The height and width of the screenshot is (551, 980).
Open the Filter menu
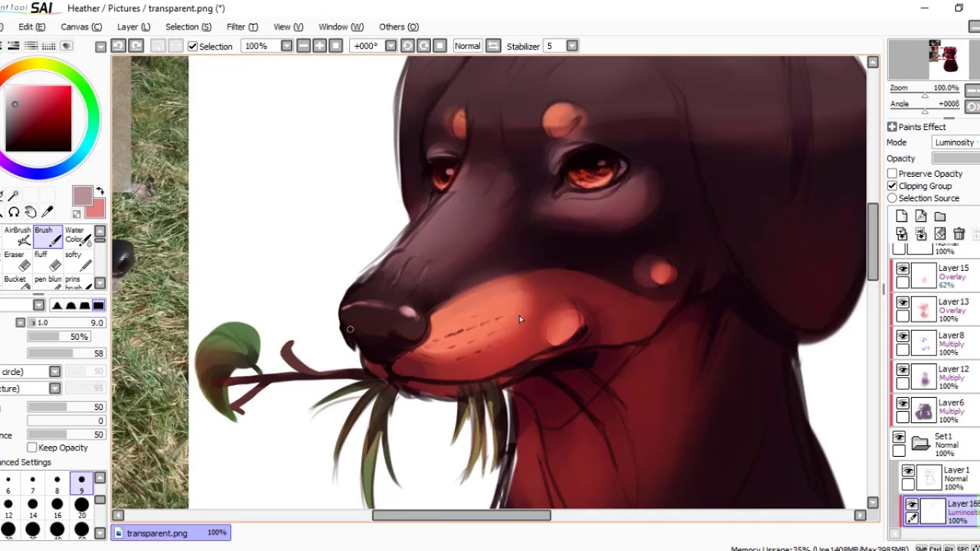tap(242, 27)
